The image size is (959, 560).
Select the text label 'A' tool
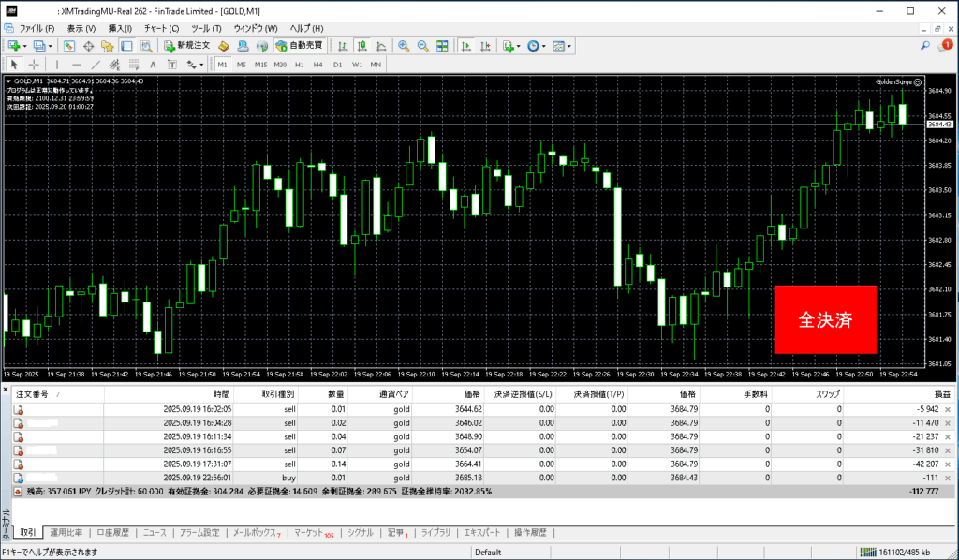point(153,65)
